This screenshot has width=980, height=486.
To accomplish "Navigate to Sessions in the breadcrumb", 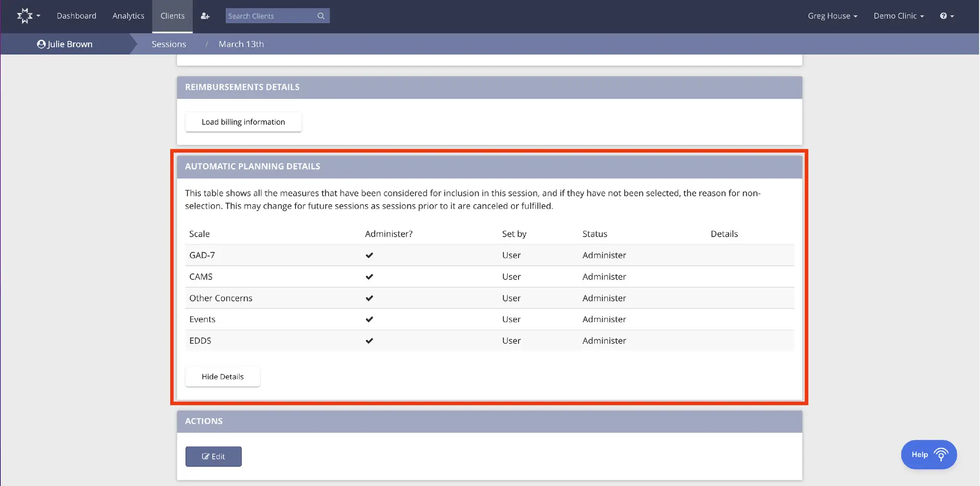I will click(x=168, y=44).
